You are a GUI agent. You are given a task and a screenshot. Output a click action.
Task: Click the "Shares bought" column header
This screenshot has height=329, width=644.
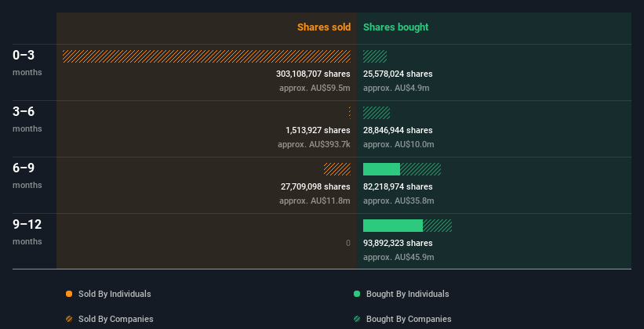396,27
